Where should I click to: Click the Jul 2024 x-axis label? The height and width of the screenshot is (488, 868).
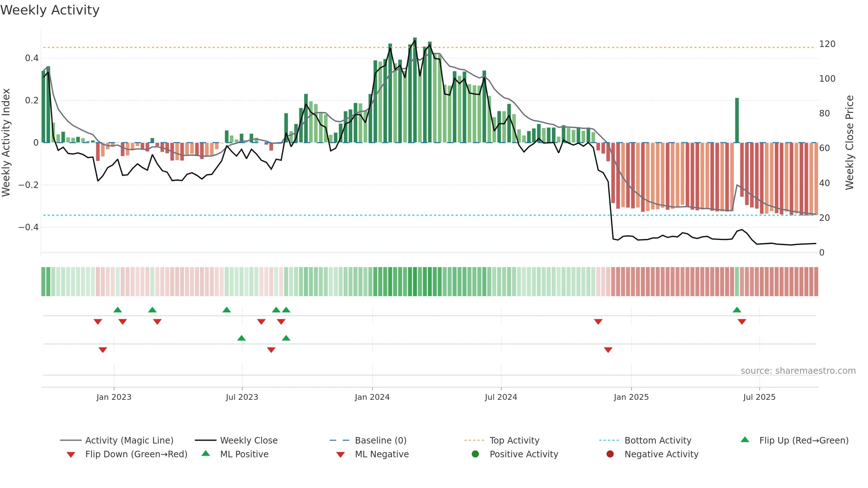point(501,397)
